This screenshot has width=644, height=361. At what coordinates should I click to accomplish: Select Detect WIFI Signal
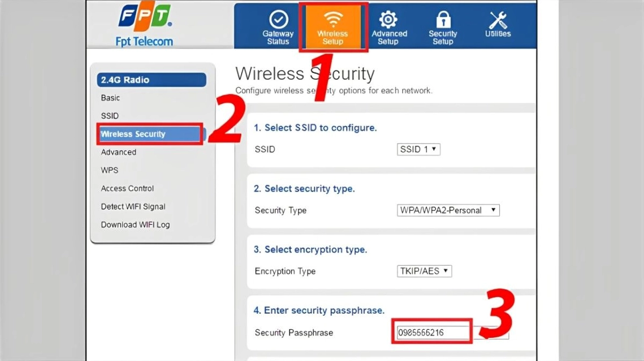coord(133,207)
